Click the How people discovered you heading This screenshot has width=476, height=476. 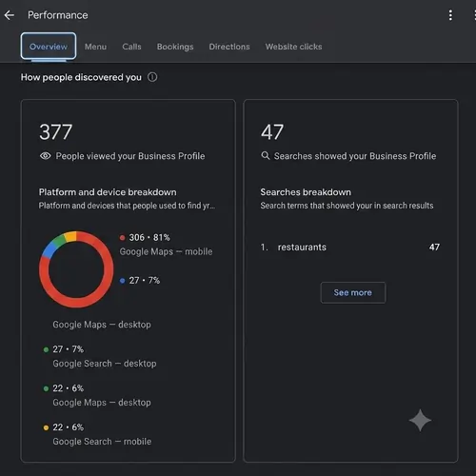point(81,77)
